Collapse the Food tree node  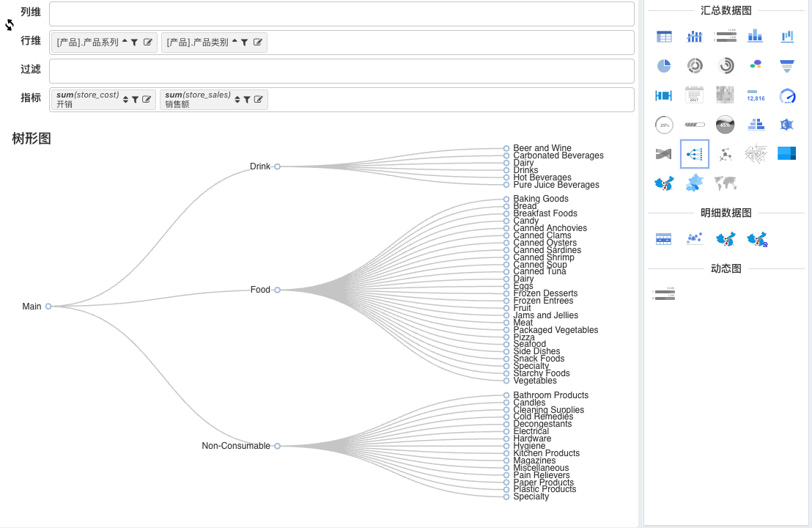point(278,290)
